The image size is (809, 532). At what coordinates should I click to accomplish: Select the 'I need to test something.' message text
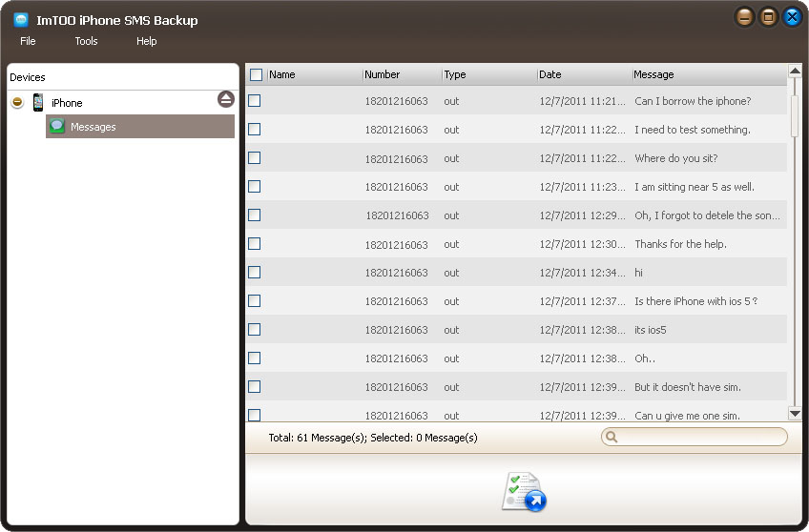[x=693, y=130]
